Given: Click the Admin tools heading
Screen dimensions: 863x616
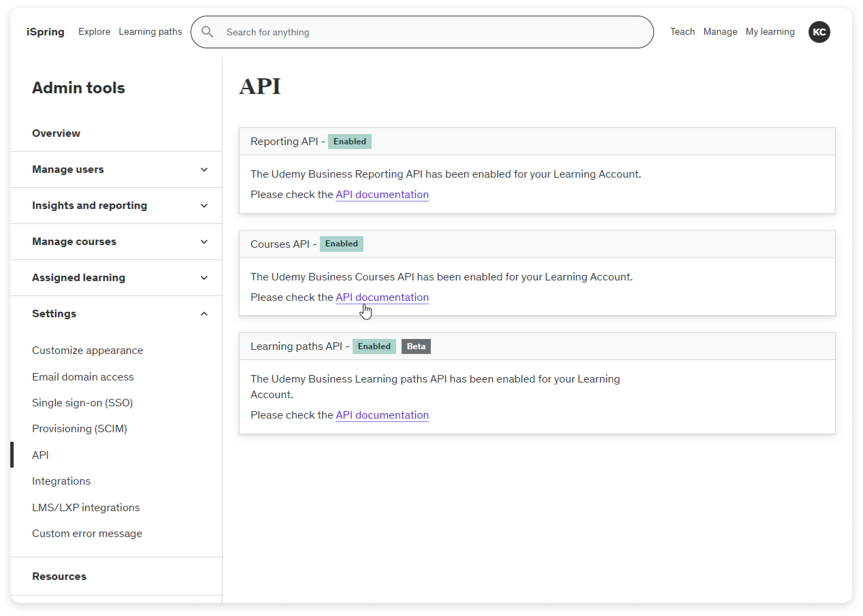Looking at the screenshot, I should pyautogui.click(x=79, y=87).
